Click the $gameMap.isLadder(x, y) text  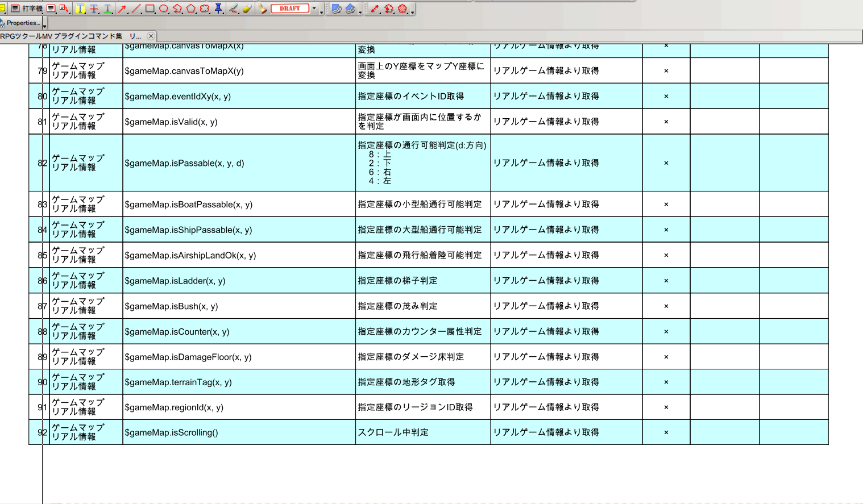pyautogui.click(x=175, y=281)
